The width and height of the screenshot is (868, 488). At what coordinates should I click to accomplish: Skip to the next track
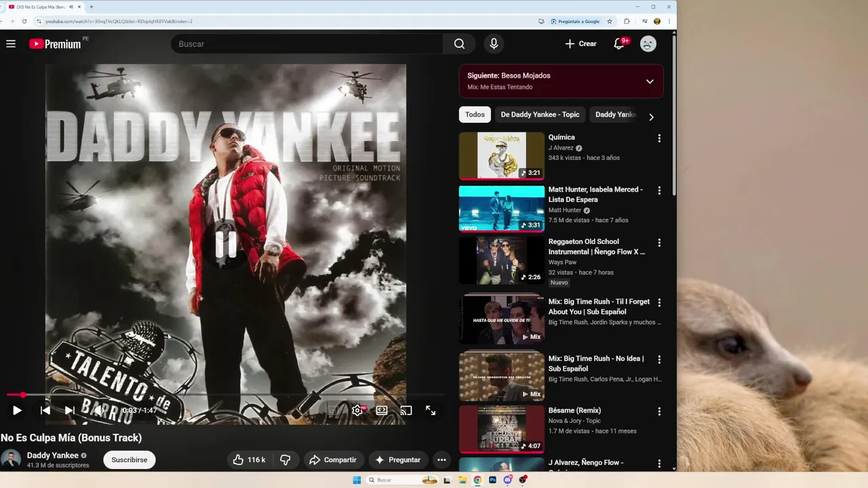69,410
